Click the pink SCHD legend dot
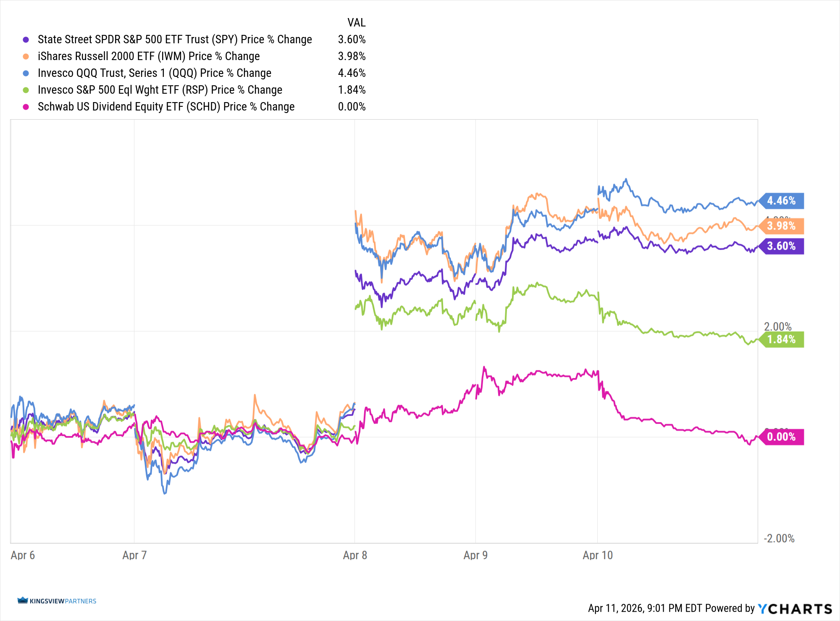 26,107
